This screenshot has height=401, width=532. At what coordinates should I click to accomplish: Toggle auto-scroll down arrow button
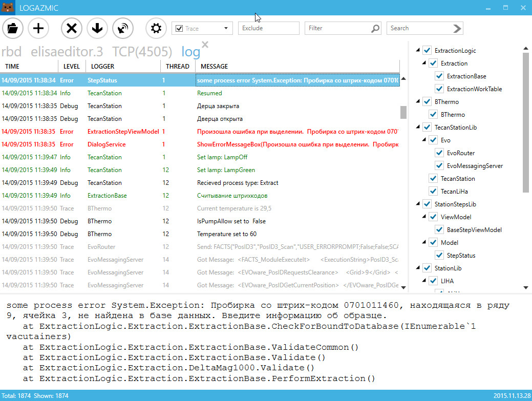pos(97,28)
